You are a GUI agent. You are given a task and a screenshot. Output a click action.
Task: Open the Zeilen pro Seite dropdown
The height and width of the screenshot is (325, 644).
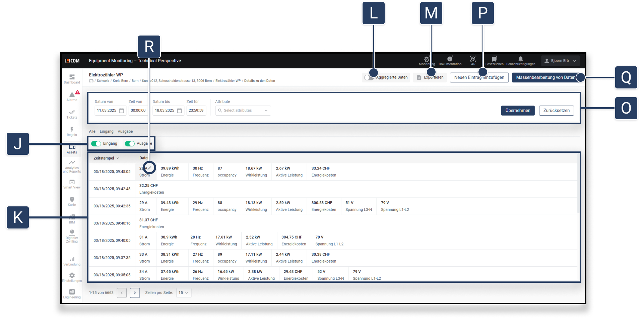184,293
